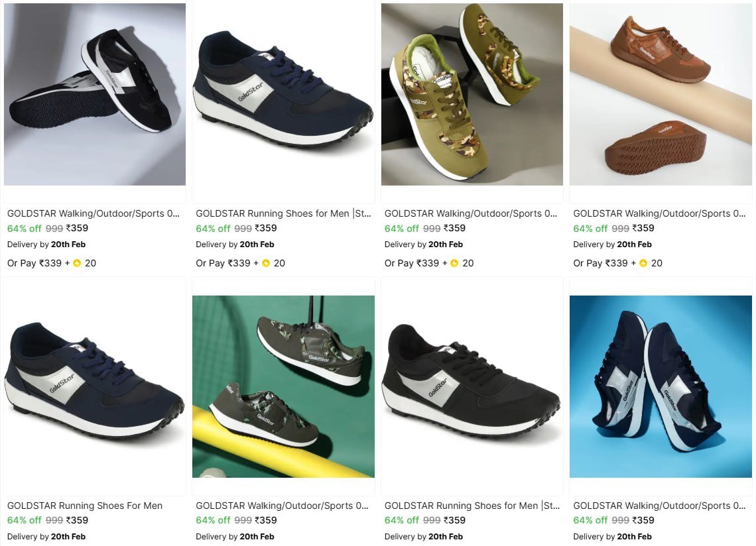Click the title link below the olive camo shoes
The height and width of the screenshot is (546, 756).
(x=471, y=213)
